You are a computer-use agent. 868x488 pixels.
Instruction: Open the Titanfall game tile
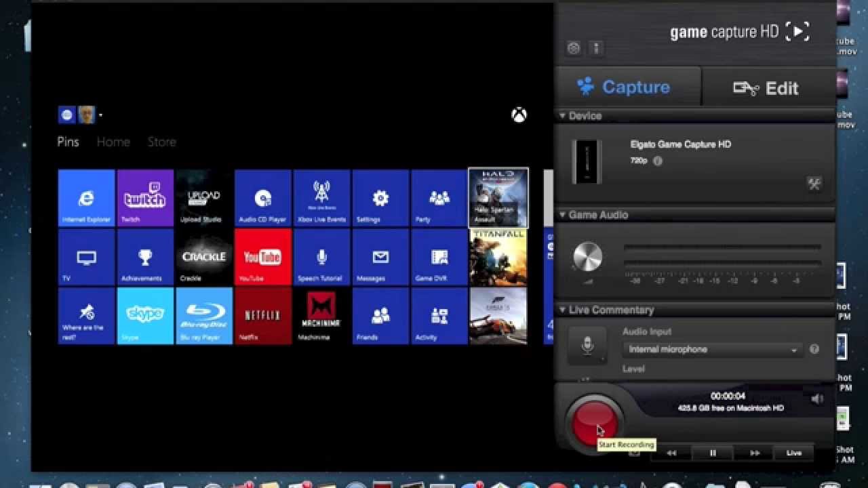point(498,257)
